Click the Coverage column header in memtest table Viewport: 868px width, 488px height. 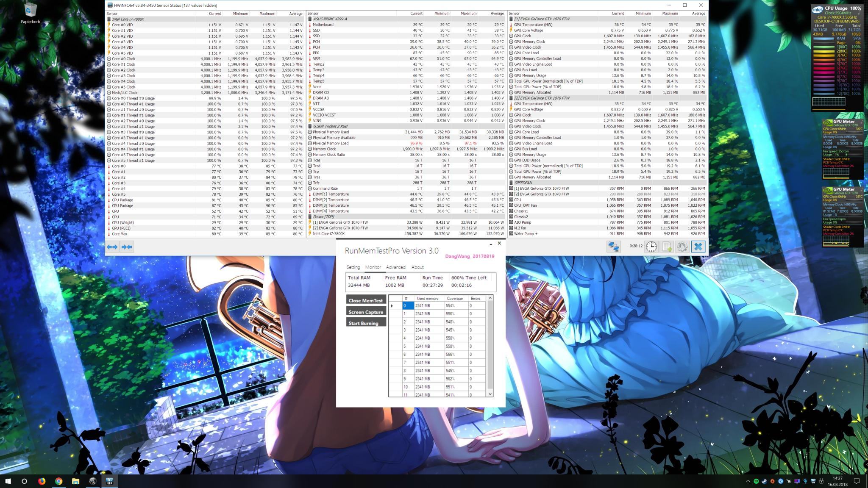(455, 298)
